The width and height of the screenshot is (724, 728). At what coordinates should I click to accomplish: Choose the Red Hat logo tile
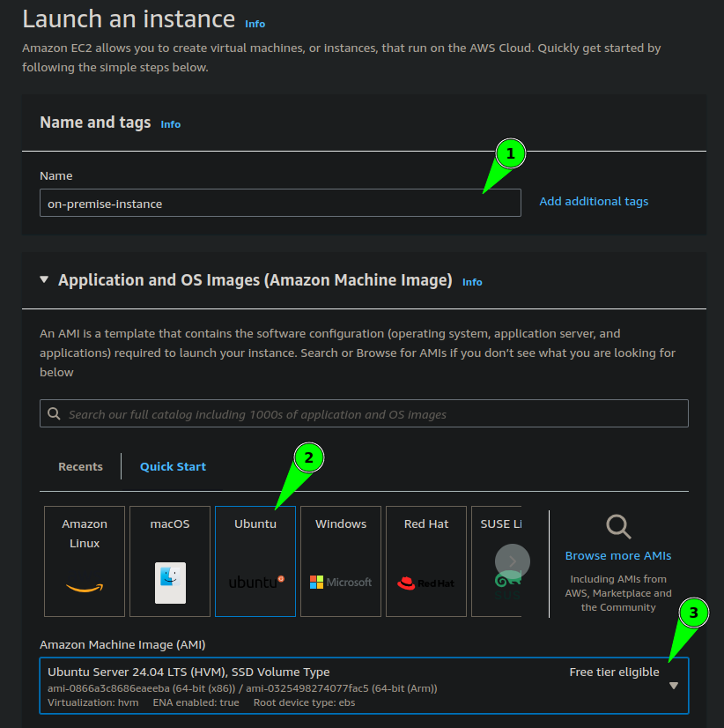(x=426, y=561)
